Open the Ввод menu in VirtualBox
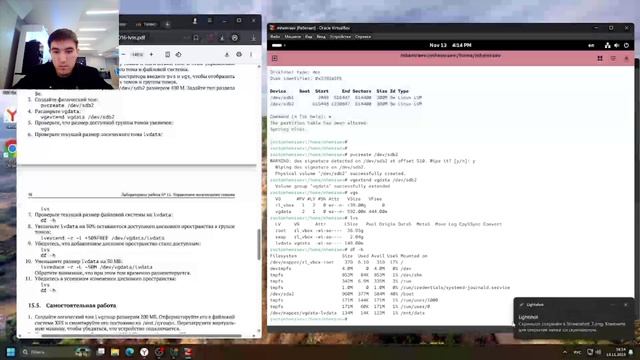640x360 pixels. pos(321,37)
